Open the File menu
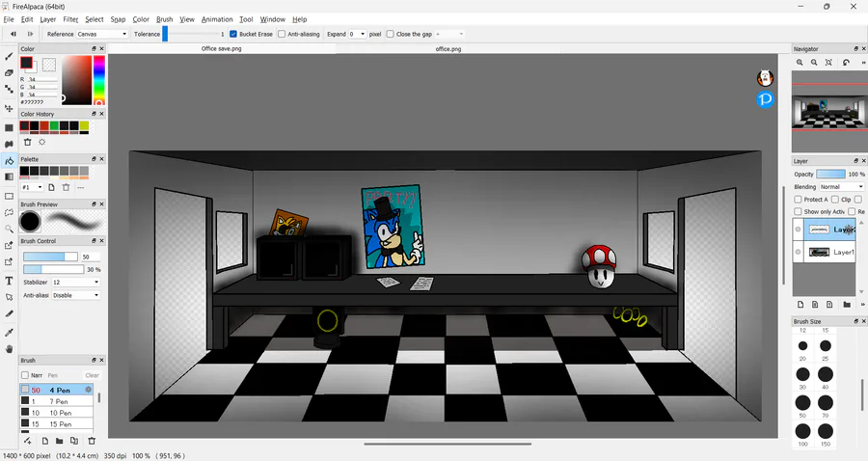 pos(9,19)
